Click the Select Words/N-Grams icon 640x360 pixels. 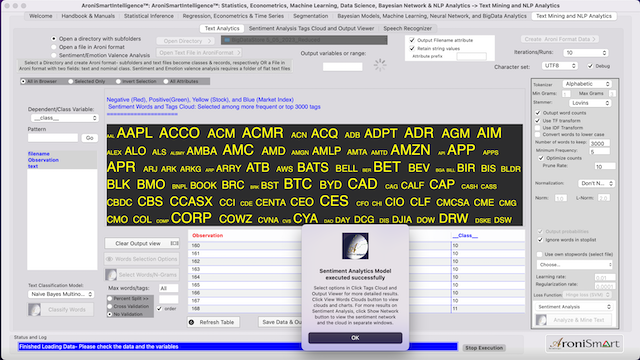(111, 275)
